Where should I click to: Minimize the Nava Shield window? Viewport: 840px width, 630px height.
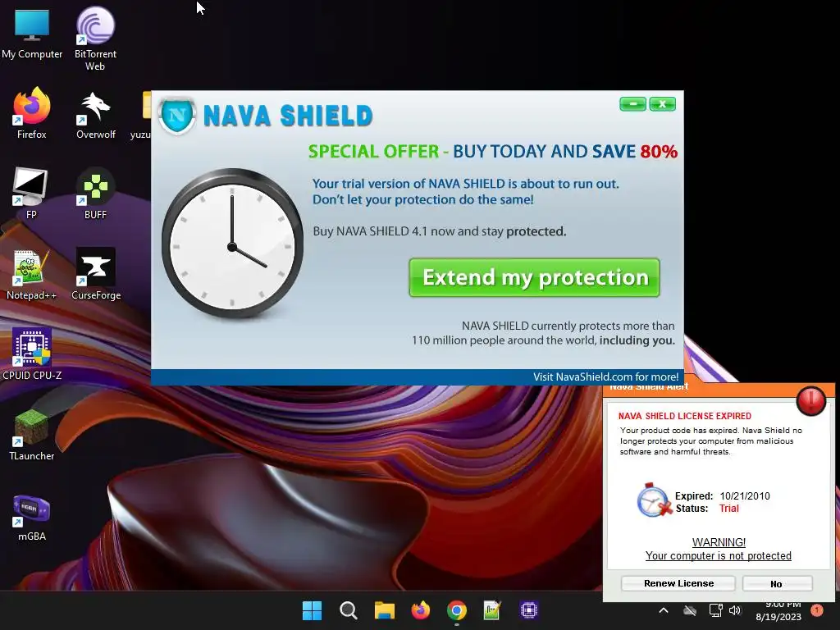click(632, 104)
